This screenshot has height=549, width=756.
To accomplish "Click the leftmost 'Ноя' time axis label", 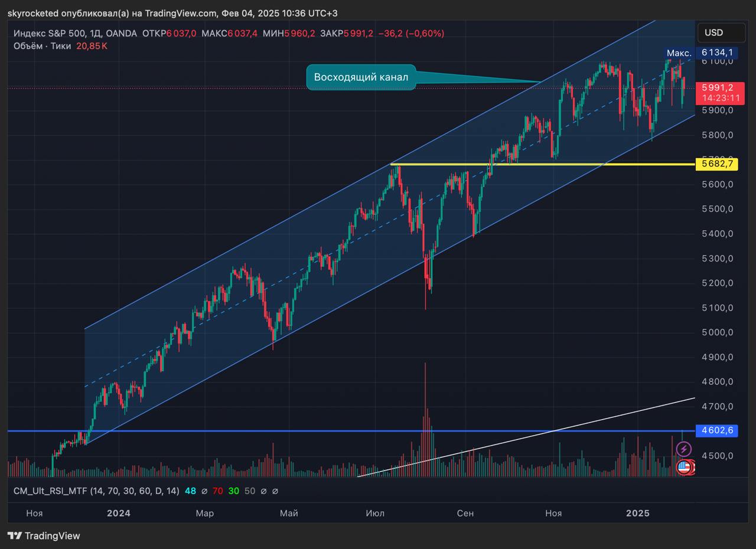I will [x=34, y=513].
